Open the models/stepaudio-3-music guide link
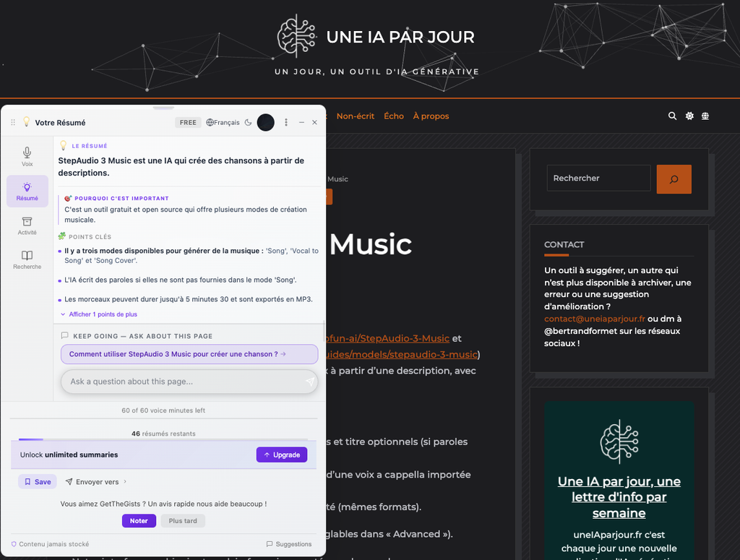 tap(402, 354)
